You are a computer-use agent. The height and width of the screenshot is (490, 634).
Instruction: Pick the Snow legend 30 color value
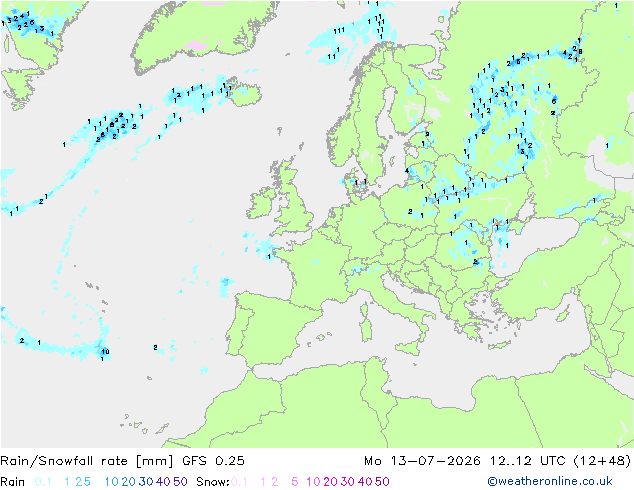point(348,482)
